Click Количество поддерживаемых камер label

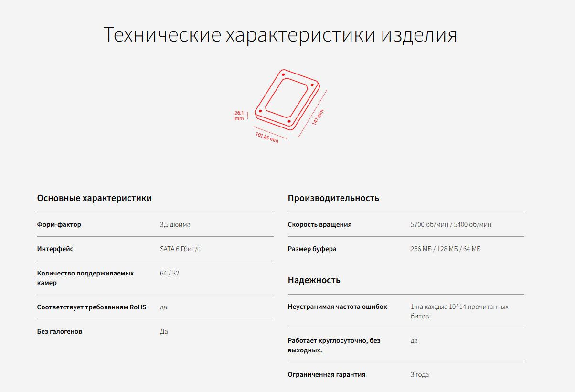pos(85,278)
